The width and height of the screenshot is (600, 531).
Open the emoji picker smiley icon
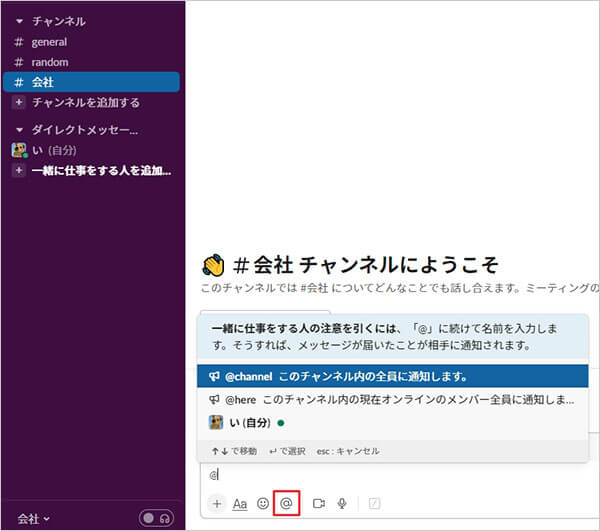coord(263,504)
